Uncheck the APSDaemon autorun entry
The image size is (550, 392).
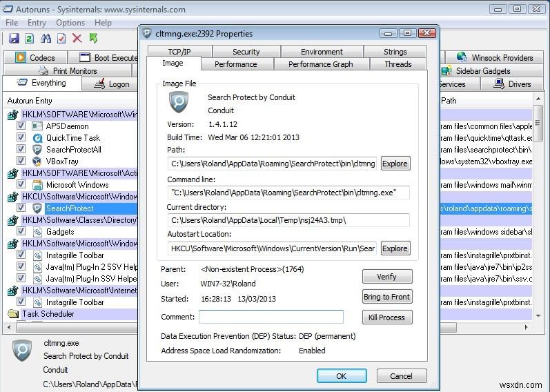pyautogui.click(x=21, y=126)
